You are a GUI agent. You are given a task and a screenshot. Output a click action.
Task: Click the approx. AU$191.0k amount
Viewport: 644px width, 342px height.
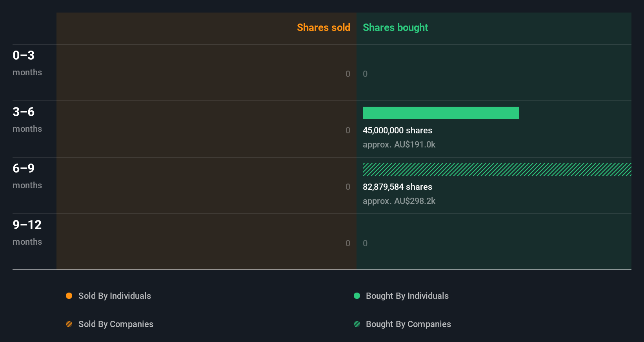(399, 144)
